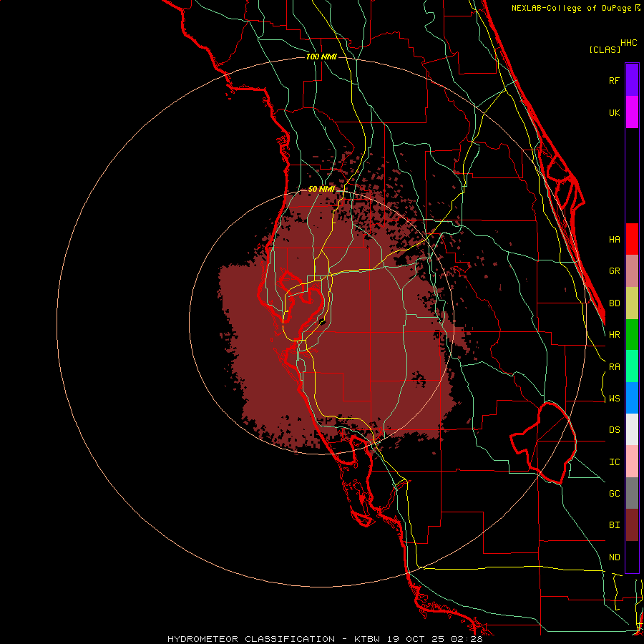644x644 pixels.
Task: Click the HR legend label
Action: pos(614,335)
